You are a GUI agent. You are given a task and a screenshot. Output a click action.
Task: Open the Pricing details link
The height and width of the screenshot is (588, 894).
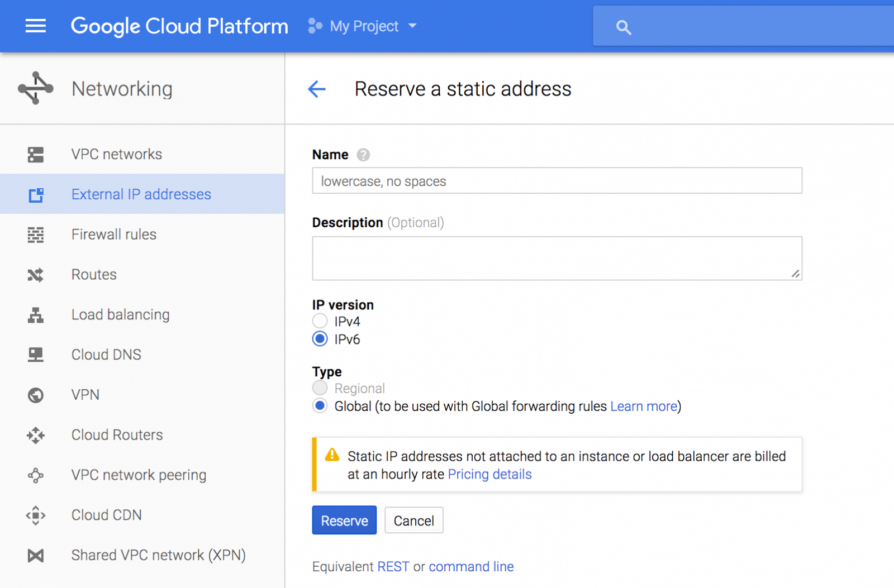[x=489, y=474]
